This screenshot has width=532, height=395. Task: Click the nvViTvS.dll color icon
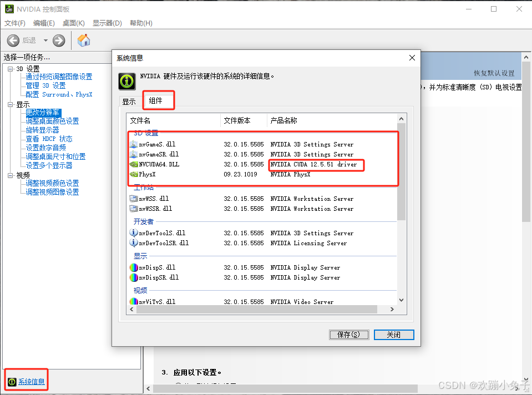(x=134, y=301)
